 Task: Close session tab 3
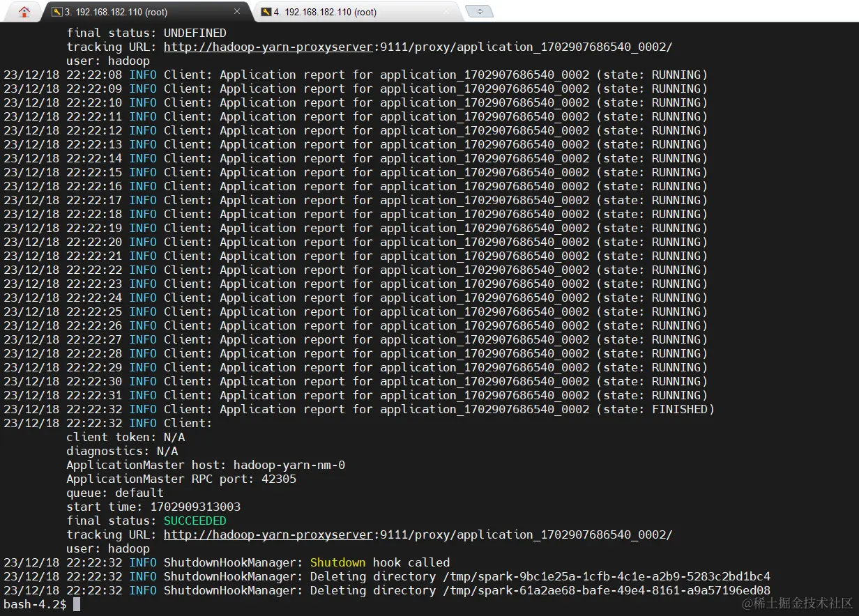tap(237, 12)
